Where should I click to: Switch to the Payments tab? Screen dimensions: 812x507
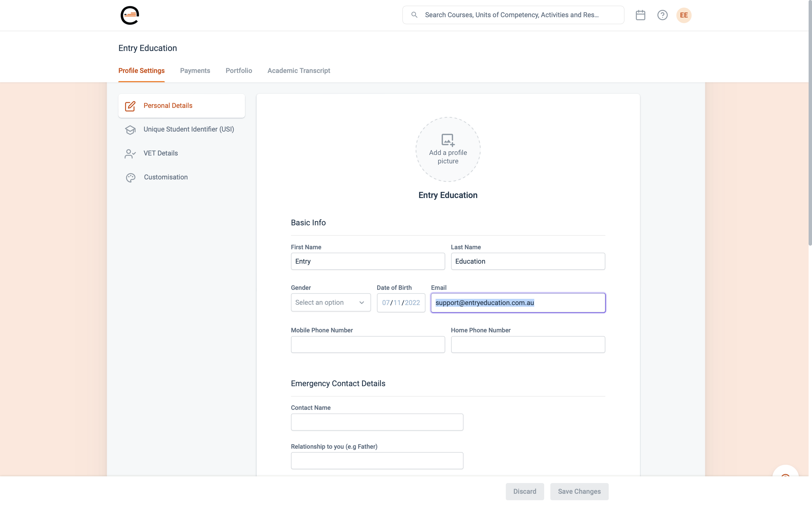(195, 71)
